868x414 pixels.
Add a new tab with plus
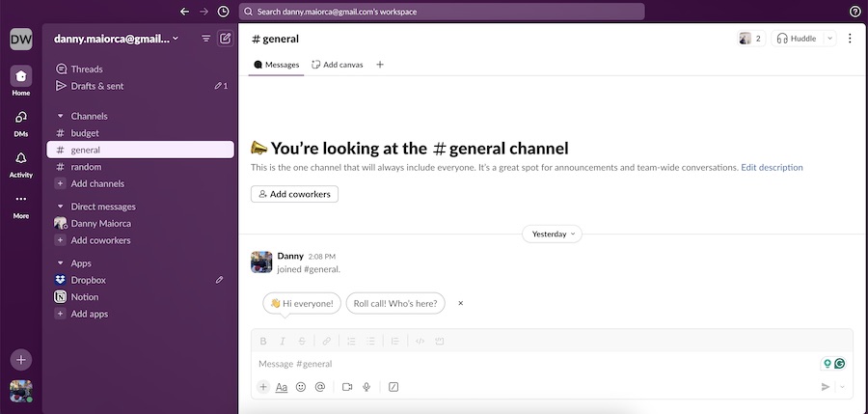coord(380,65)
